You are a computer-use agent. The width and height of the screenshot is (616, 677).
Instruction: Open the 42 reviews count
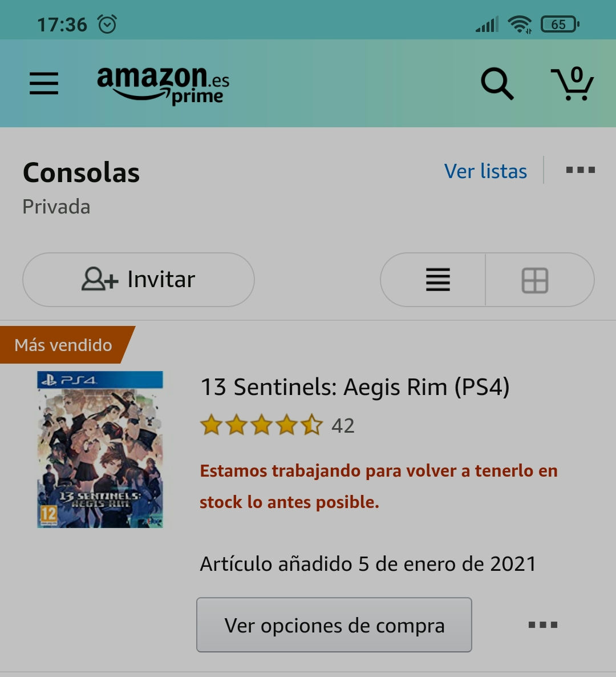[x=343, y=426]
